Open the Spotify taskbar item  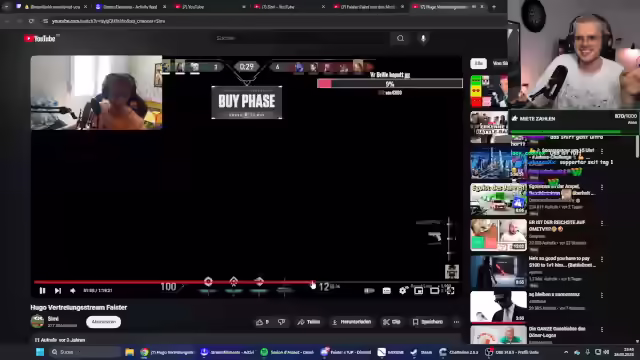[x=288, y=352]
